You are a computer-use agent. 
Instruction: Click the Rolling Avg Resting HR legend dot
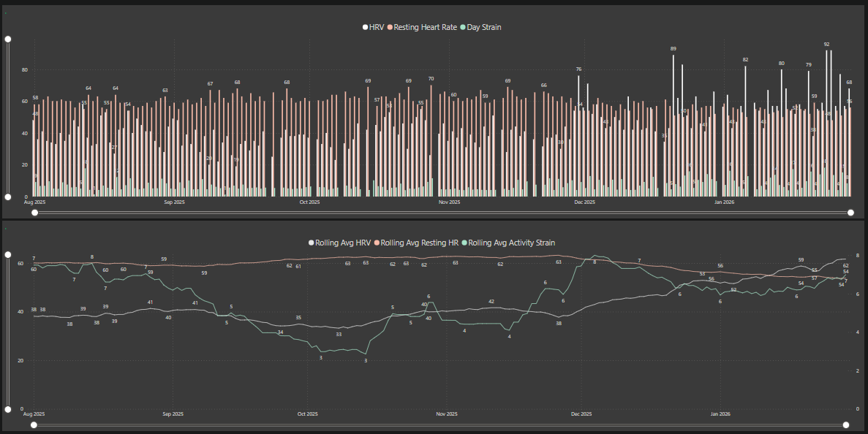(x=377, y=243)
